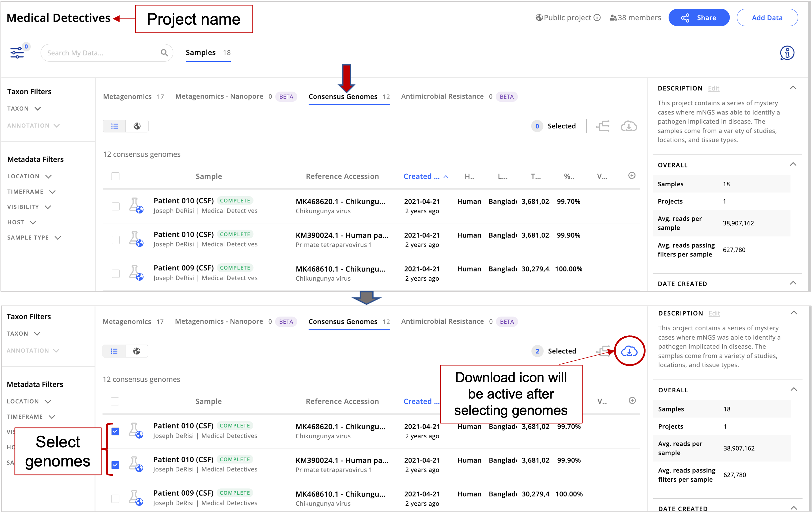
Task: Click the add-column plus icon in lower table
Action: click(x=632, y=400)
